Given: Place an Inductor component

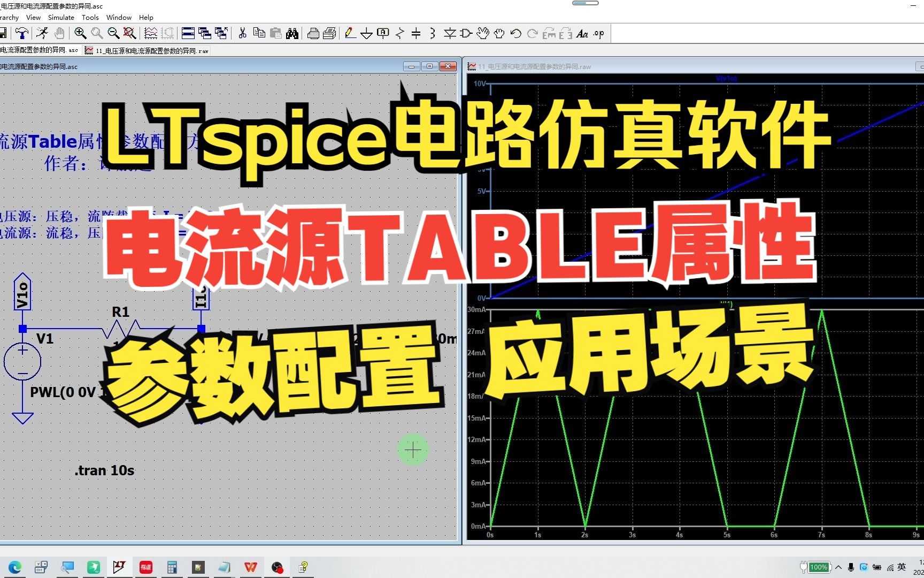Looking at the screenshot, I should pos(432,34).
